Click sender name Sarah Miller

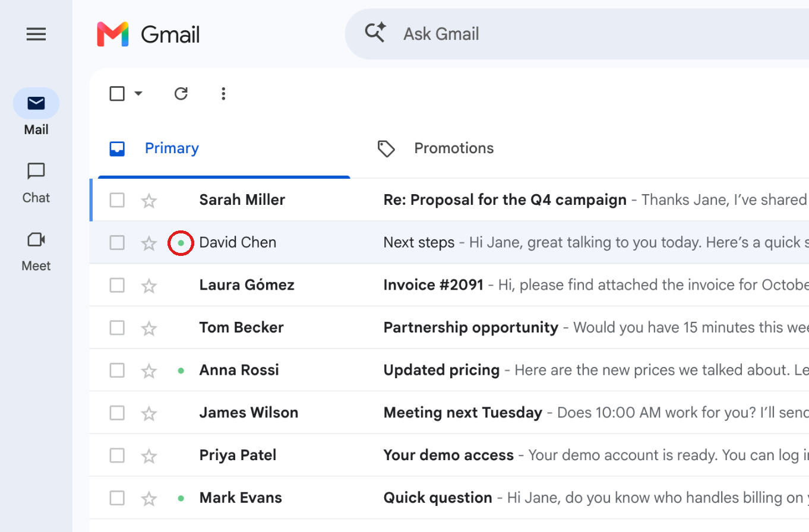[x=242, y=200]
